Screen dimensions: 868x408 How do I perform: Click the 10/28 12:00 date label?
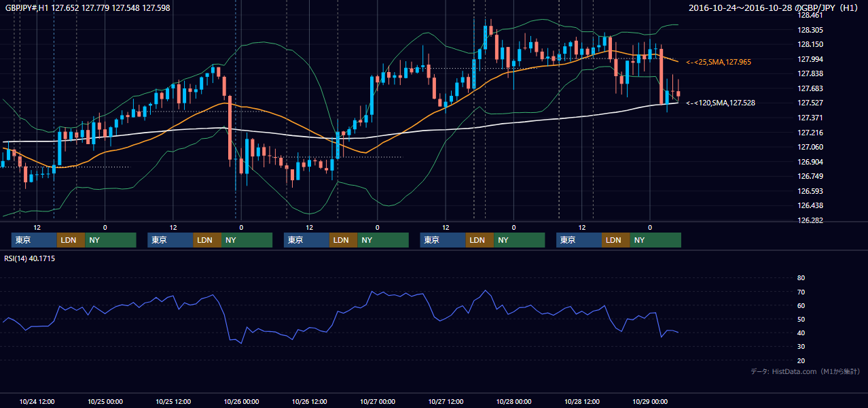[x=582, y=401]
